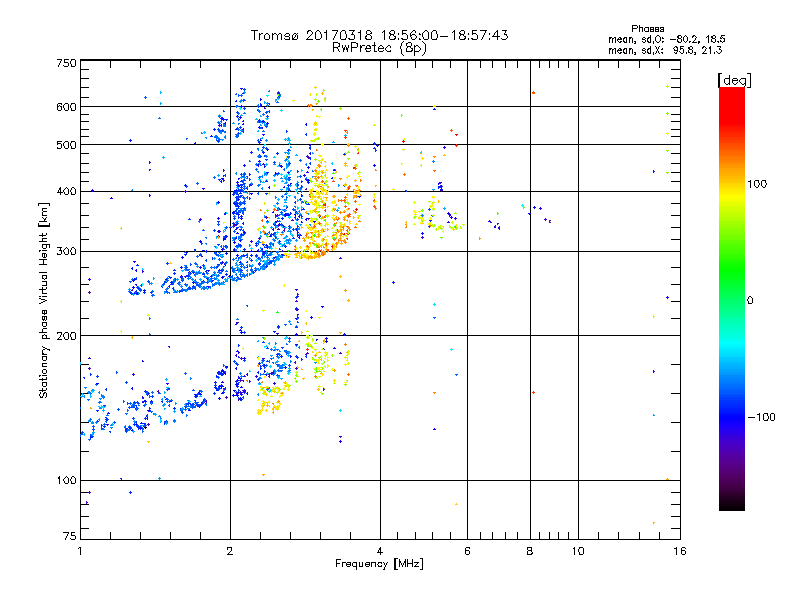Click the 'mean, sd,O: -80.2, 18.5' line

(x=666, y=39)
